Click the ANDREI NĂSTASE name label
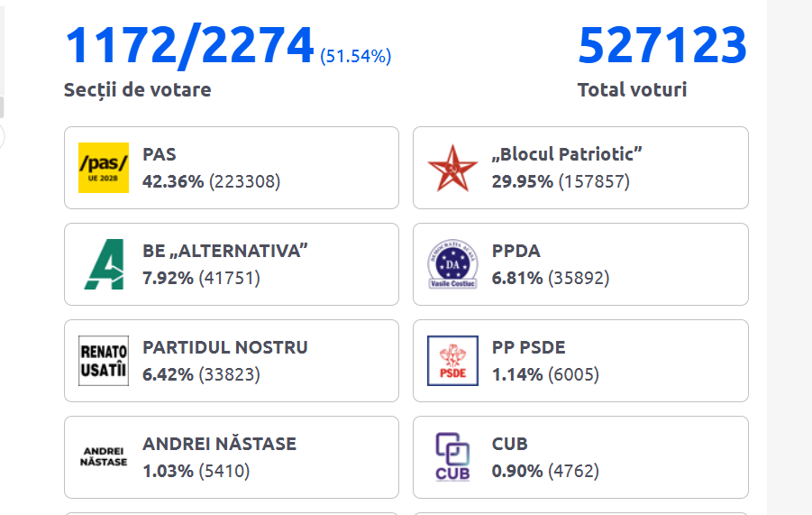The height and width of the screenshot is (515, 812). pyautogui.click(x=219, y=444)
